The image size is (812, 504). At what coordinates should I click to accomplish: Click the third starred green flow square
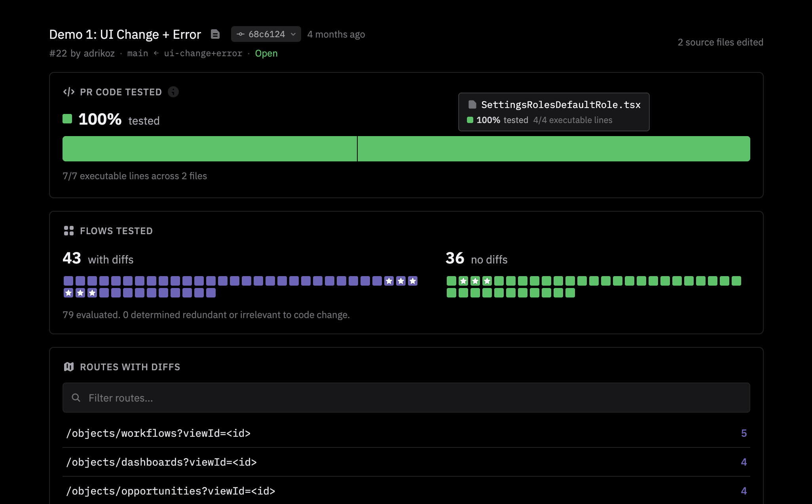click(487, 281)
